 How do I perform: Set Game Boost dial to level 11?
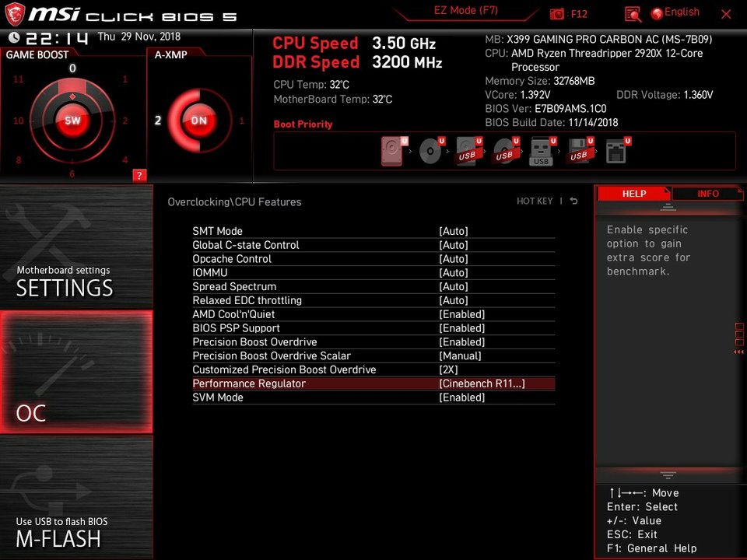18,79
